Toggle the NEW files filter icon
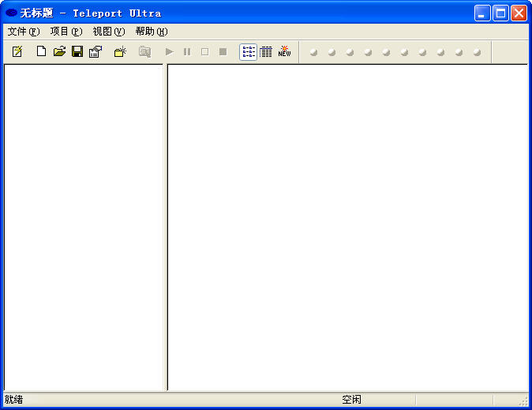This screenshot has height=410, width=532. (284, 51)
